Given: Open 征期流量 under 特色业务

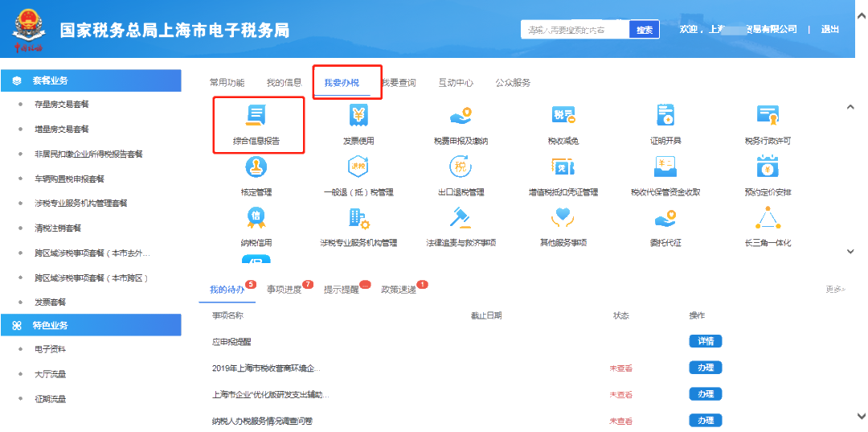Looking at the screenshot, I should pos(50,399).
